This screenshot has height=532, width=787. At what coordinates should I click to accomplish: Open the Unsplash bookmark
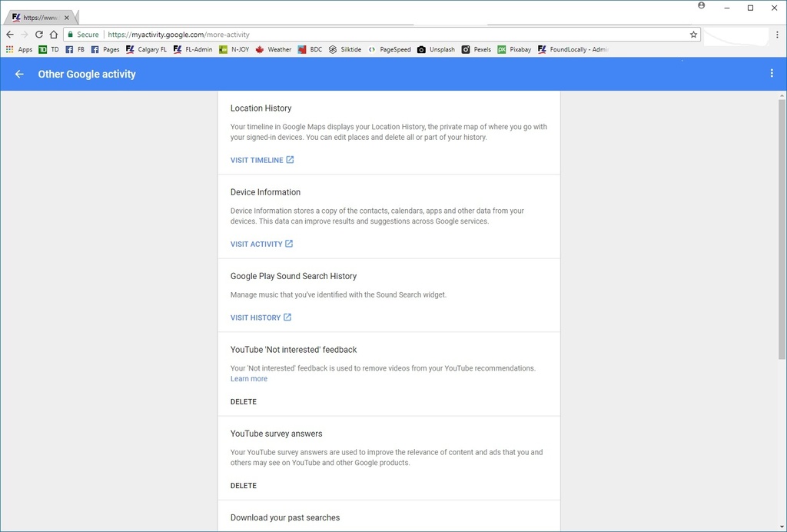(x=437, y=50)
